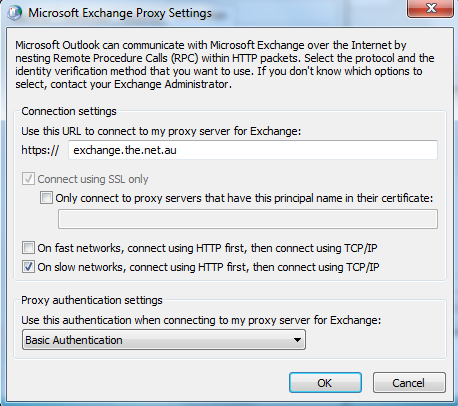Viewport: 458px width, 406px height.
Task: Click the Connection settings group heading
Action: tap(69, 111)
